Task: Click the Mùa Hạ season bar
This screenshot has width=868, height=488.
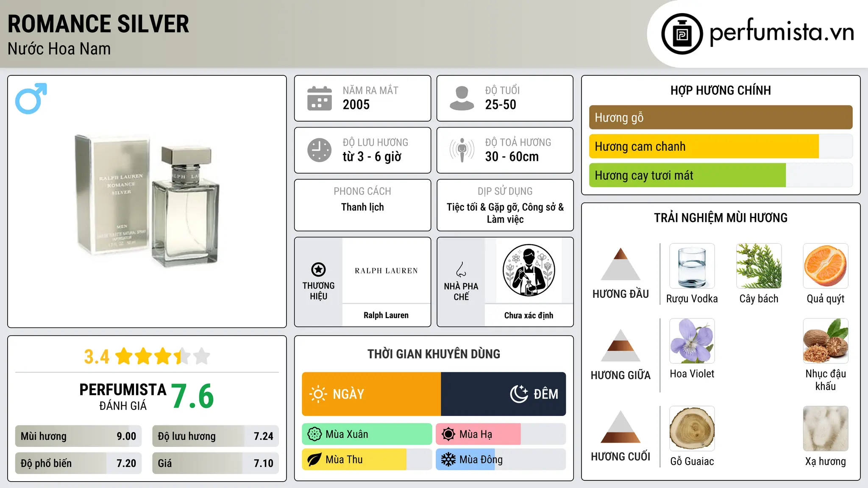Action: click(x=501, y=434)
